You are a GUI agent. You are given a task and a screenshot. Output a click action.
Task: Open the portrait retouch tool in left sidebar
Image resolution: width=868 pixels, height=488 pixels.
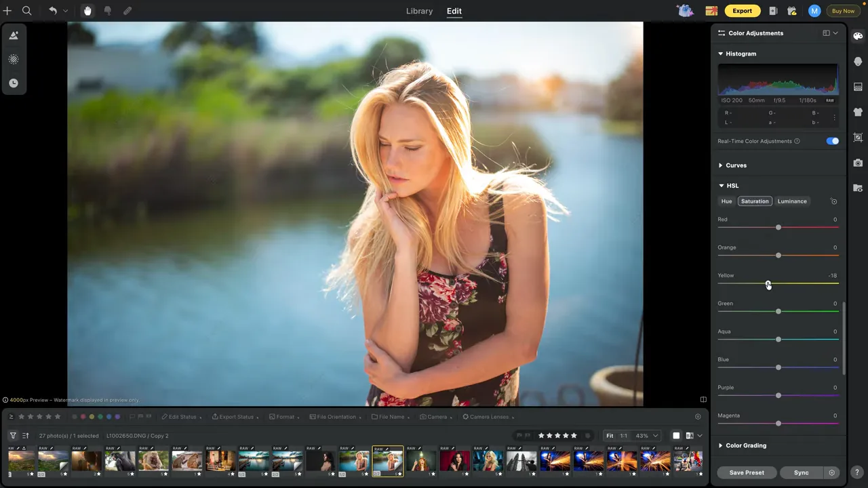point(14,35)
